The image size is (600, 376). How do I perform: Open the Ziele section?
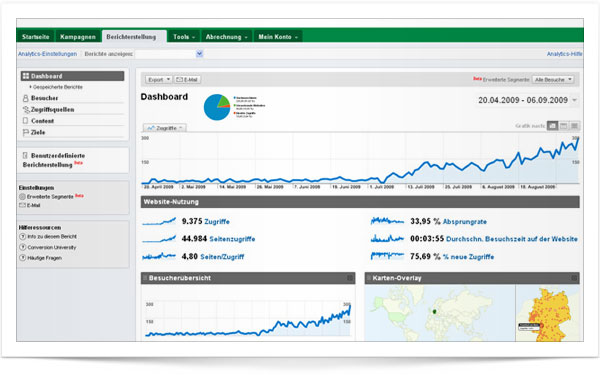tap(38, 132)
